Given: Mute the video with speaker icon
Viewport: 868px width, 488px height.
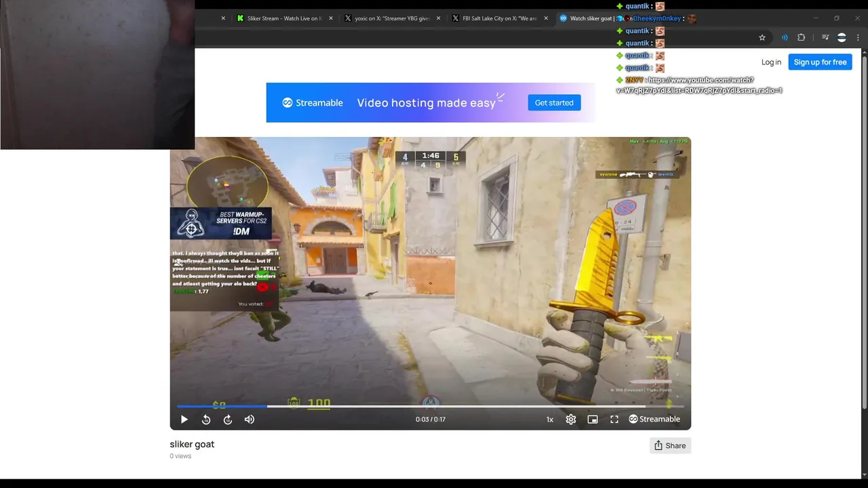Looking at the screenshot, I should (250, 420).
